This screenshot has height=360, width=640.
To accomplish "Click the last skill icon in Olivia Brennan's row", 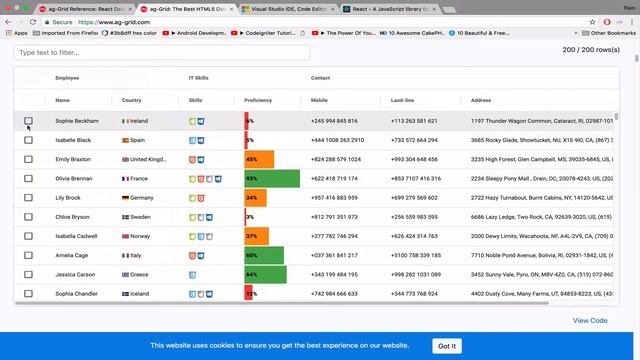I will point(218,179).
